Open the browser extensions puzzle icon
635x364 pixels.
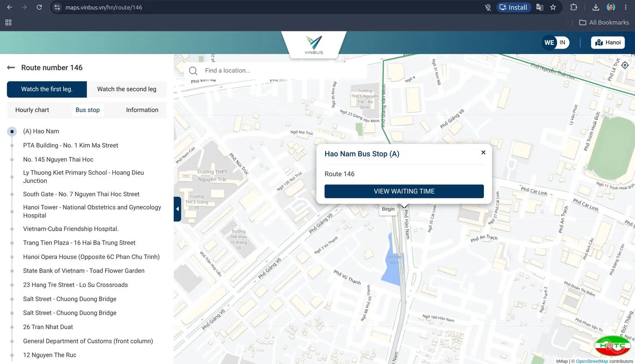tap(574, 7)
